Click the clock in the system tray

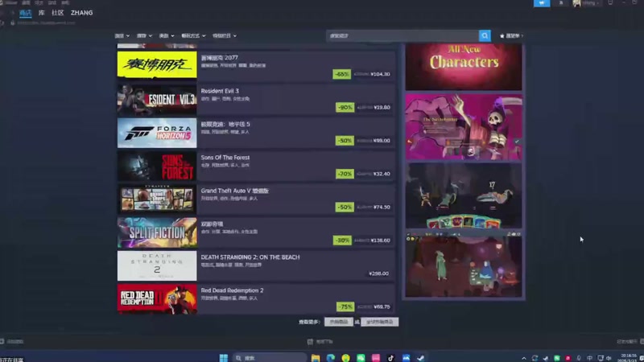click(629, 358)
